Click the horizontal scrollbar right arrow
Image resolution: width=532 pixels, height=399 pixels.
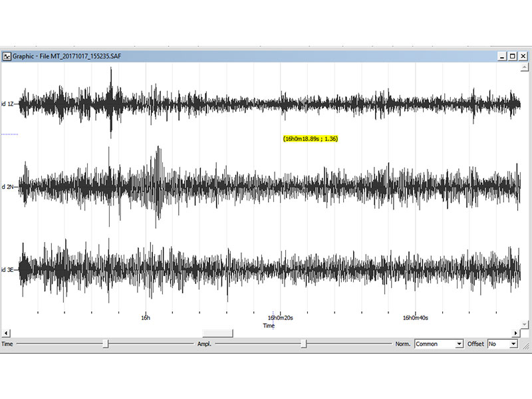(x=515, y=332)
